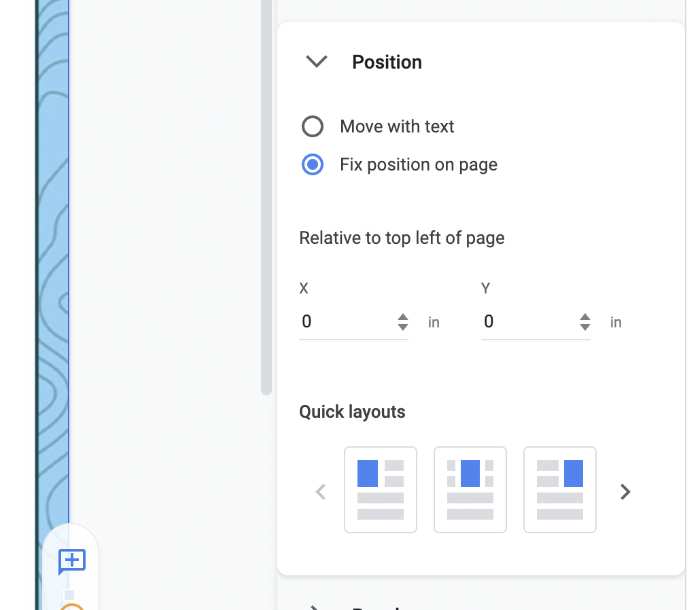Click the vertical scrollbar next to the sidebar
The height and width of the screenshot is (610, 700).
pos(265,197)
